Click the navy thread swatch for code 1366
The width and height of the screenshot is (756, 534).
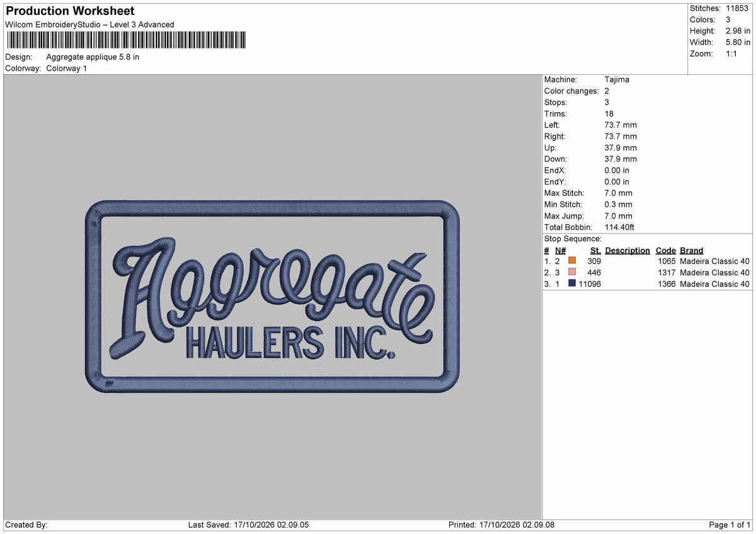click(x=572, y=283)
